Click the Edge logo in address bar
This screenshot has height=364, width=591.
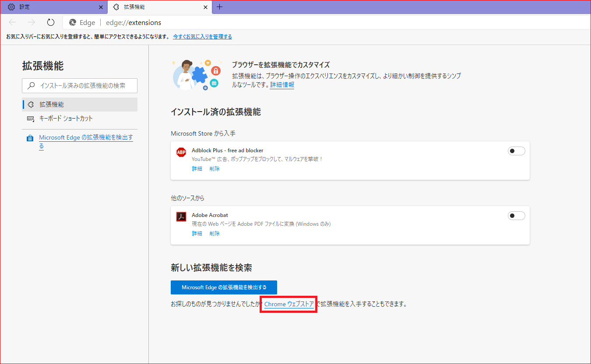coord(73,22)
